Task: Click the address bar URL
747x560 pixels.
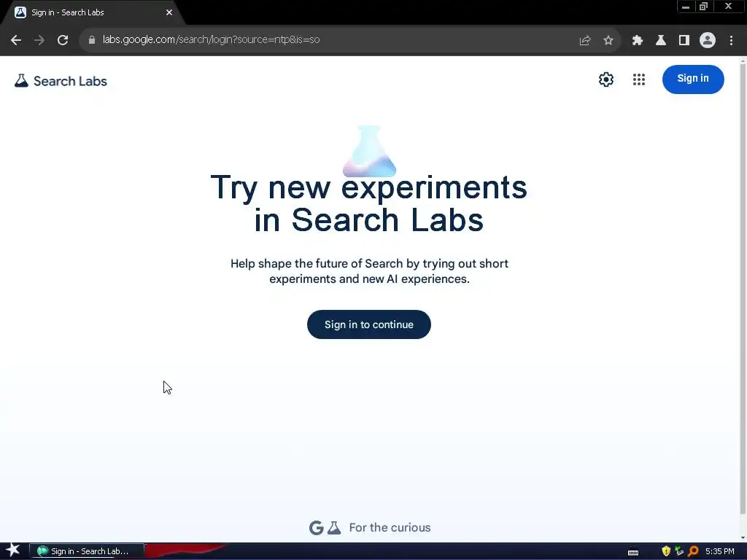Action: 211,39
